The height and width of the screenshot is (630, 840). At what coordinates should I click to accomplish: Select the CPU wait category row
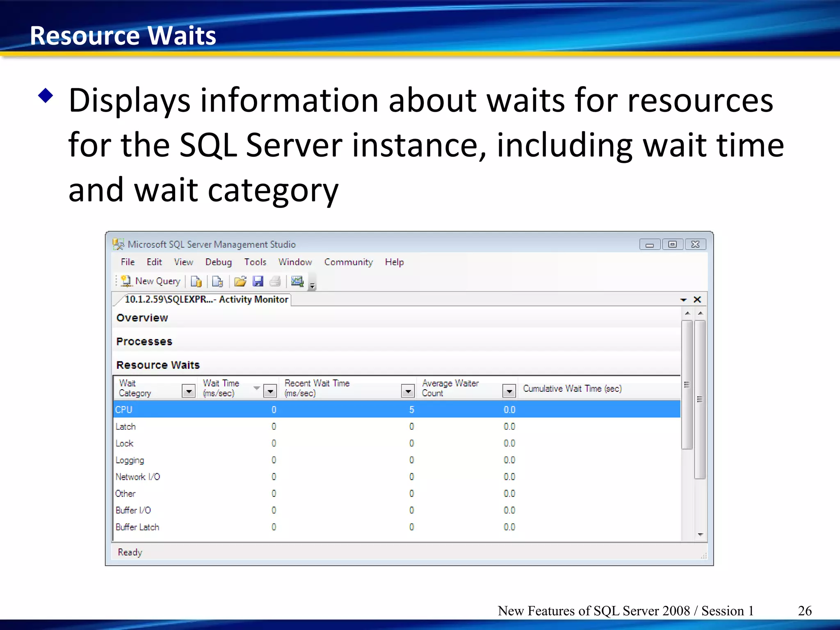397,409
